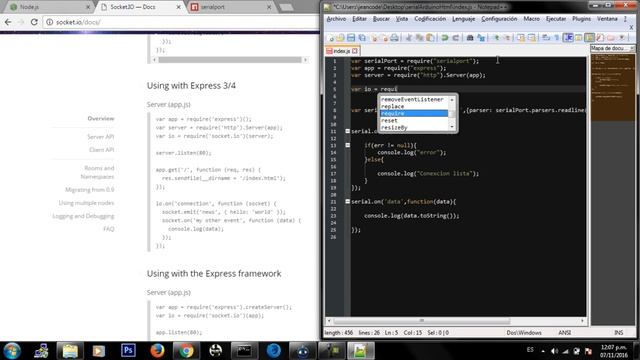Open Migrating from 0.9 link

coord(89,190)
